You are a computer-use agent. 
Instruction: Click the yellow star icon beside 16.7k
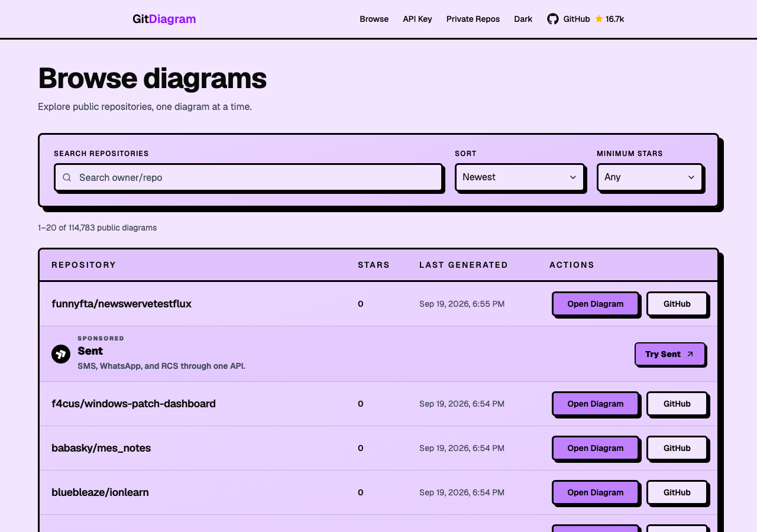pyautogui.click(x=599, y=19)
